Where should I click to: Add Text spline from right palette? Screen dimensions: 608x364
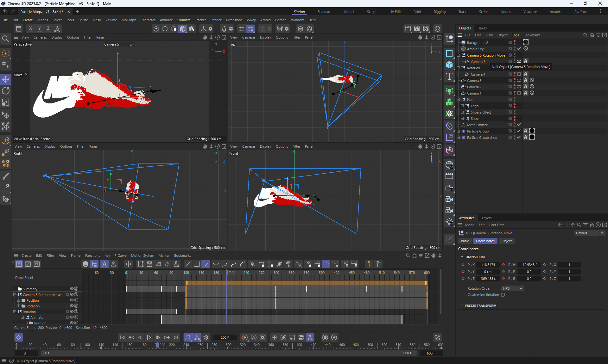tap(449, 76)
